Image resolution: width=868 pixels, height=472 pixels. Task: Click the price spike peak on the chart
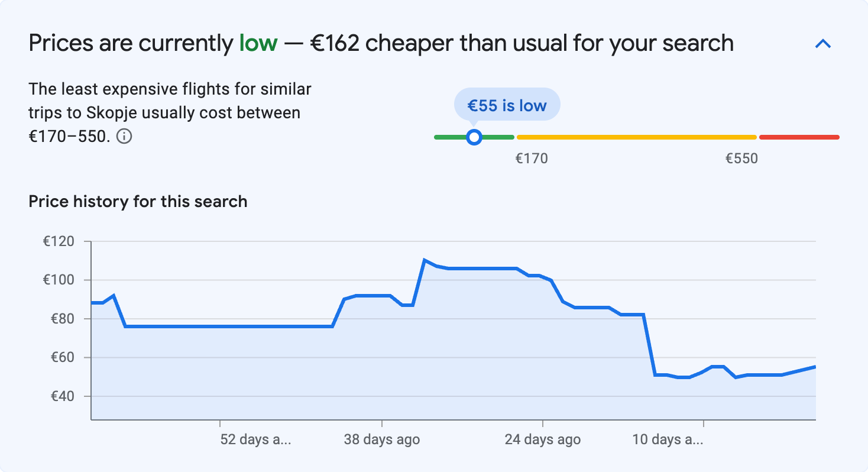[425, 258]
